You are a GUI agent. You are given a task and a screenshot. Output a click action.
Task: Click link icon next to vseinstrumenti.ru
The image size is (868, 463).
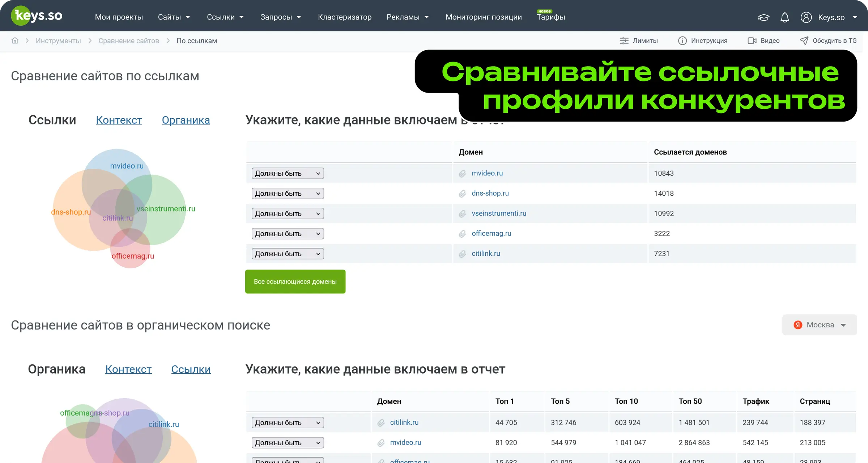[462, 214]
